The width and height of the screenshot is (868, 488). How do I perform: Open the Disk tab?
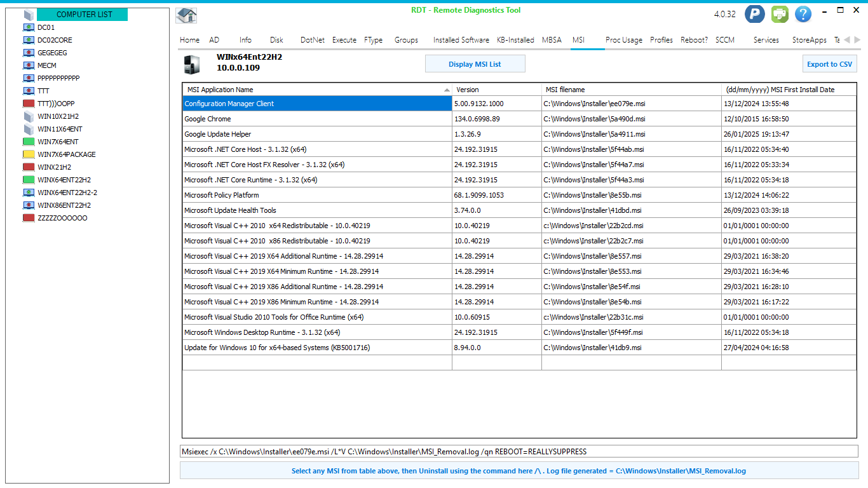pyautogui.click(x=276, y=40)
